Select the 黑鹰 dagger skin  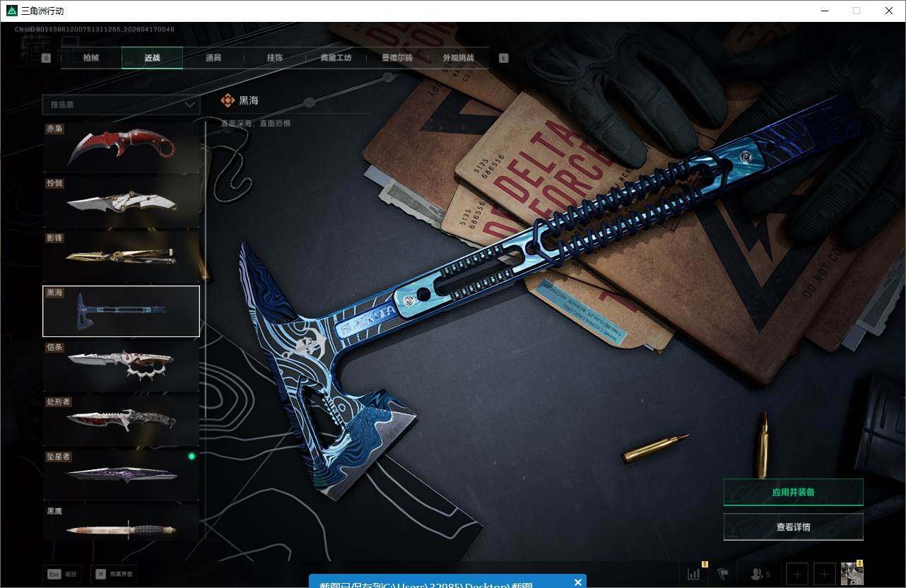click(121, 523)
